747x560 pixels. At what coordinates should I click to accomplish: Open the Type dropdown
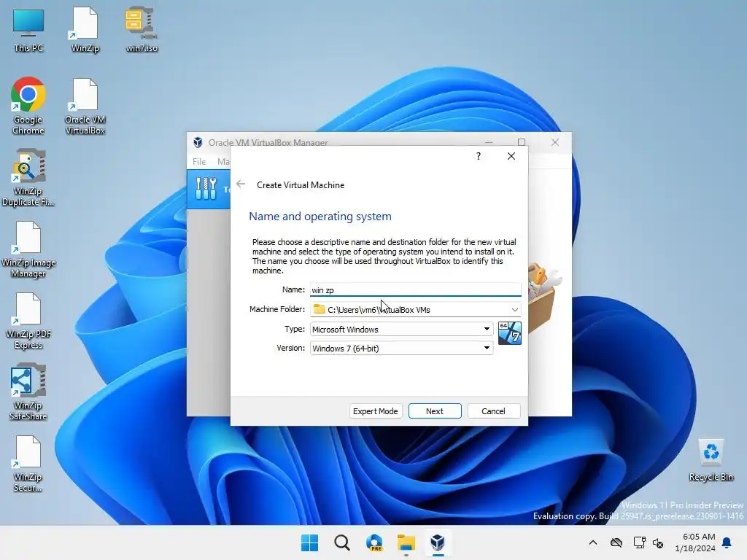(x=401, y=329)
